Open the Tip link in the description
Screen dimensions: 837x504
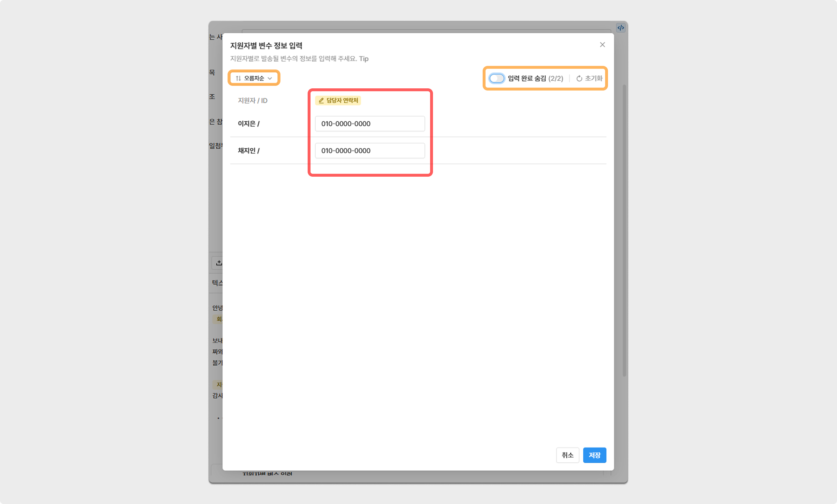tap(363, 59)
